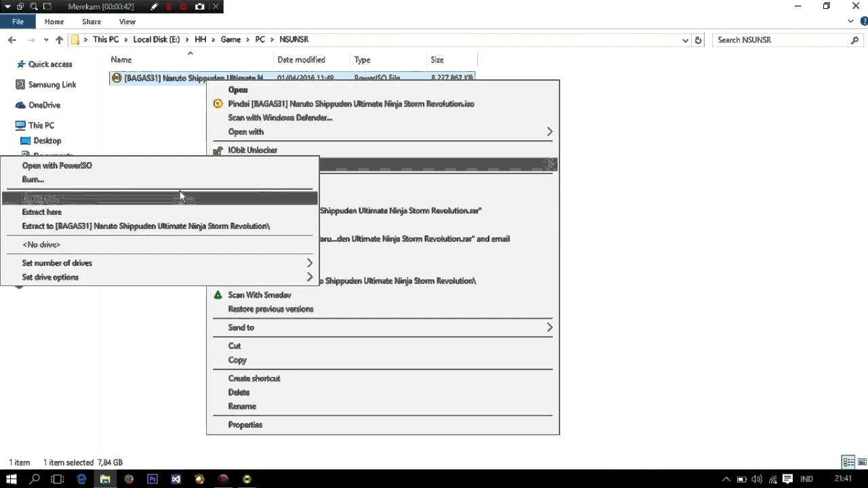Screen dimensions: 868x488
Task: Expand the Send to submenu
Action: coord(382,328)
